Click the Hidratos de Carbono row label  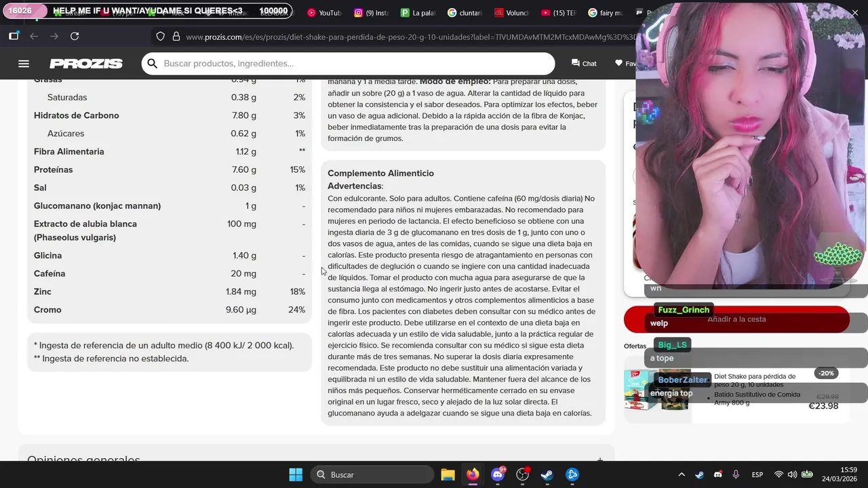click(x=77, y=115)
